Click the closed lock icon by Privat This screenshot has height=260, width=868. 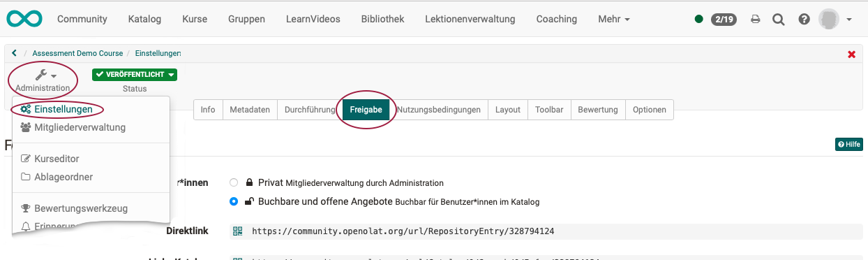[249, 182]
